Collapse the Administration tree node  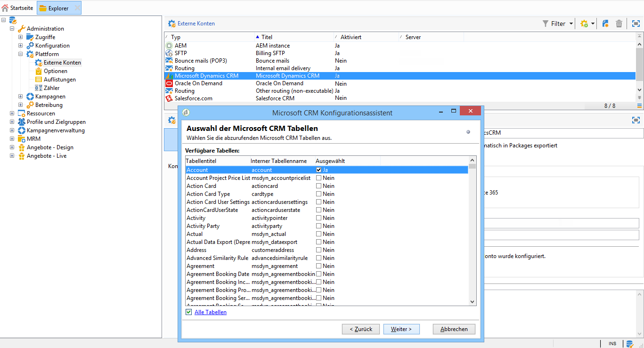tap(12, 29)
